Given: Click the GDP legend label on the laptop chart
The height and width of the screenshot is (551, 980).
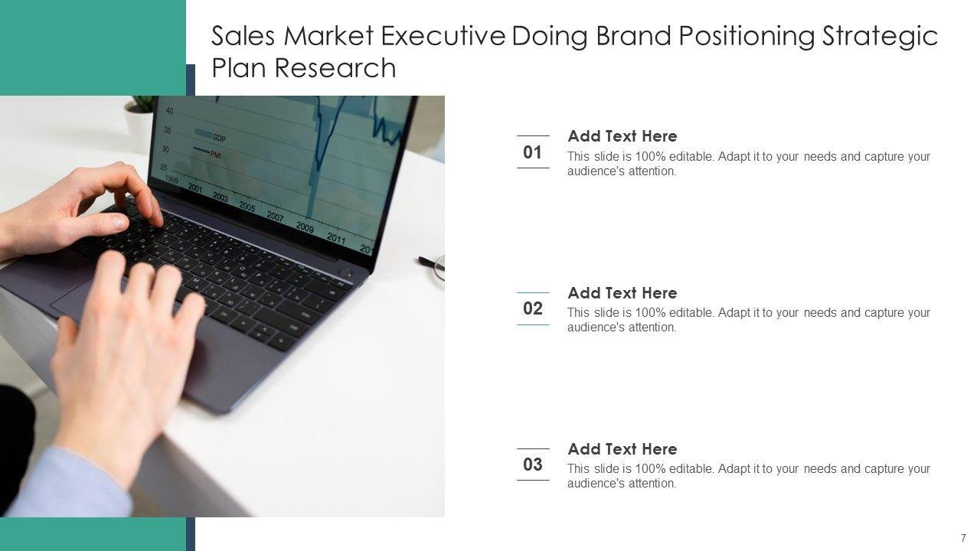Looking at the screenshot, I should (218, 138).
